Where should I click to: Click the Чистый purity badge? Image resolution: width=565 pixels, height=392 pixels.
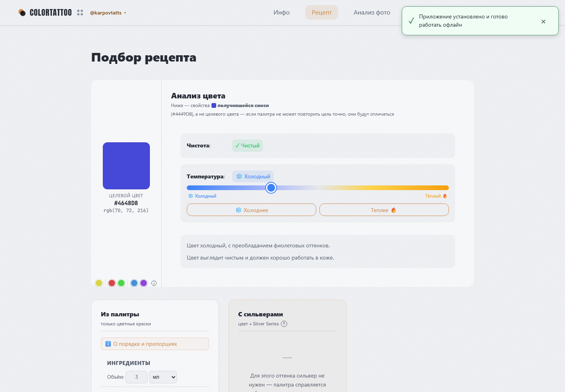248,145
